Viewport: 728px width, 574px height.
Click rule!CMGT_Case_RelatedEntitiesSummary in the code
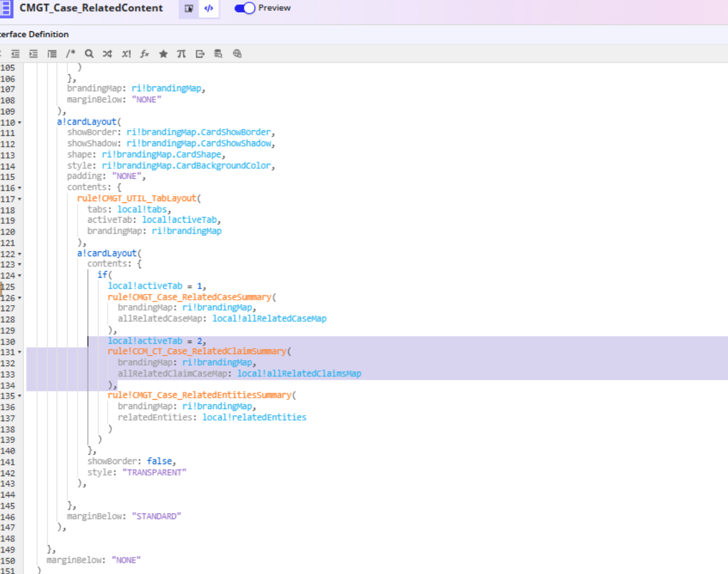tap(200, 395)
